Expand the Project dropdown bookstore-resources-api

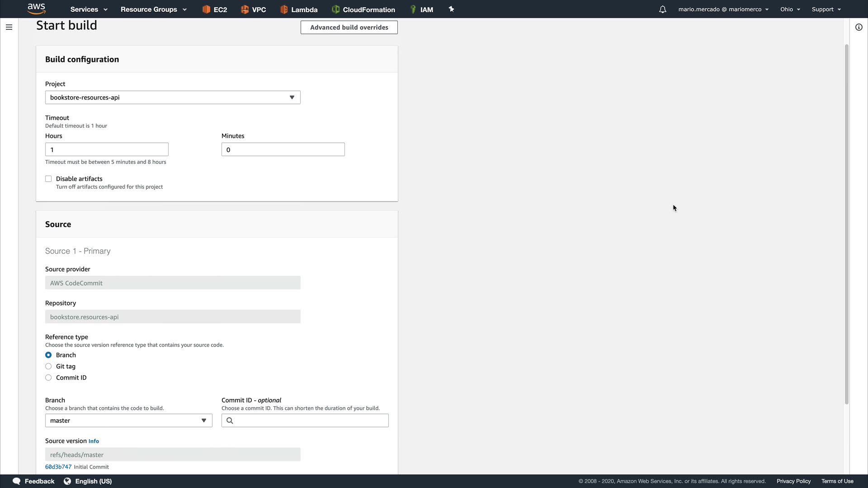click(173, 98)
